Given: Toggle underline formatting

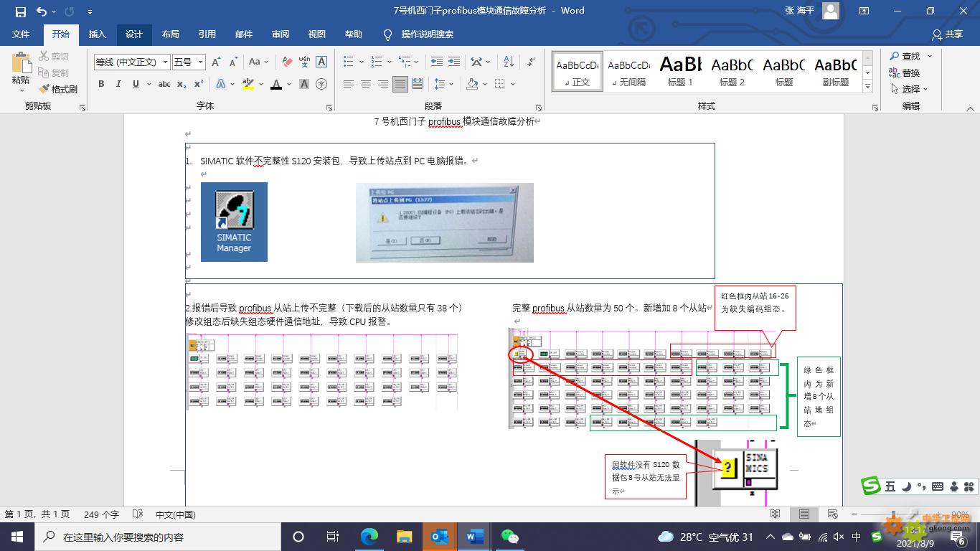Looking at the screenshot, I should point(136,84).
